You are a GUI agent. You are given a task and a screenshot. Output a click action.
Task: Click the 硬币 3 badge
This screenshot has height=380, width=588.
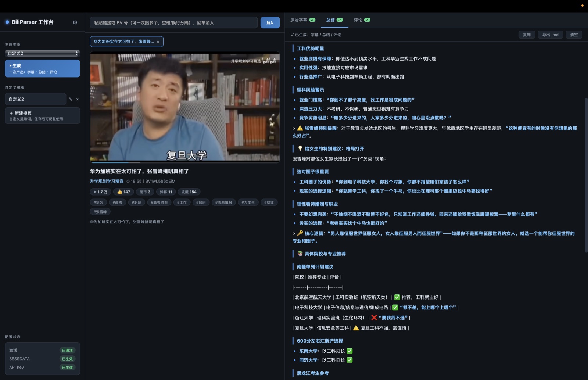(145, 192)
